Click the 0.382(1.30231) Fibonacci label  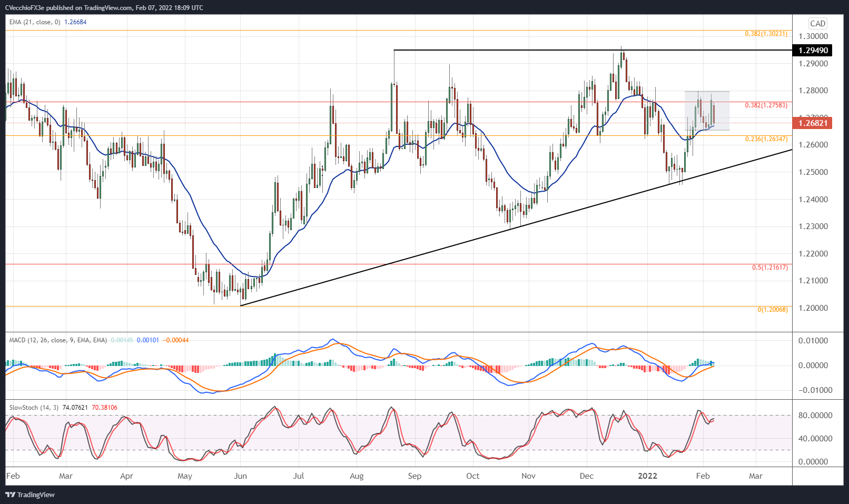pyautogui.click(x=766, y=34)
